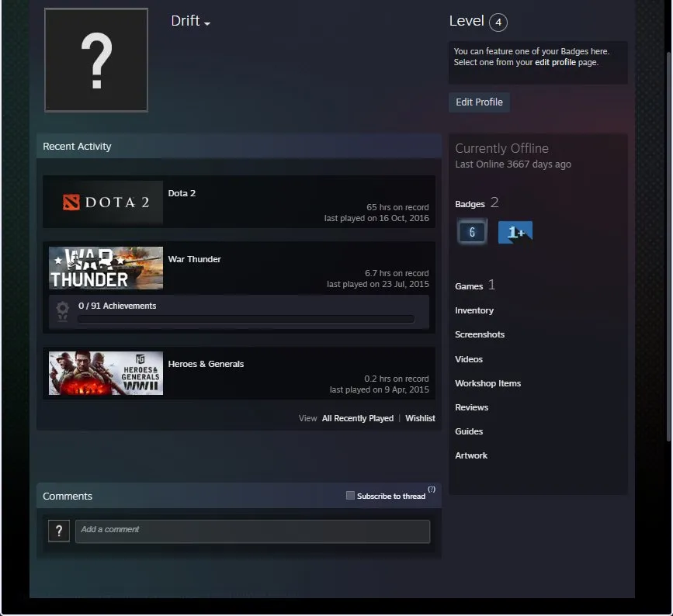Click the page vertical scrollbar
The height and width of the screenshot is (616, 673).
(x=668, y=247)
